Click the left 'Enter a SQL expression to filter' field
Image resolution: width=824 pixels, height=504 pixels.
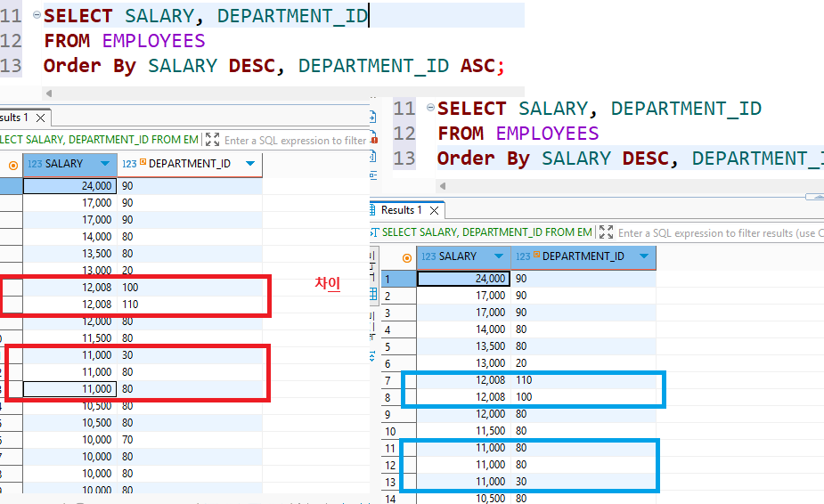coord(296,141)
